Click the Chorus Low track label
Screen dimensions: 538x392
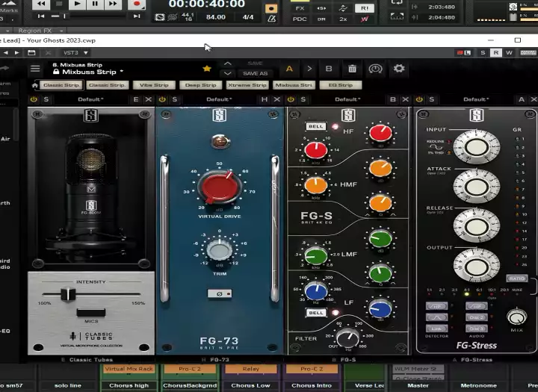tap(250, 385)
